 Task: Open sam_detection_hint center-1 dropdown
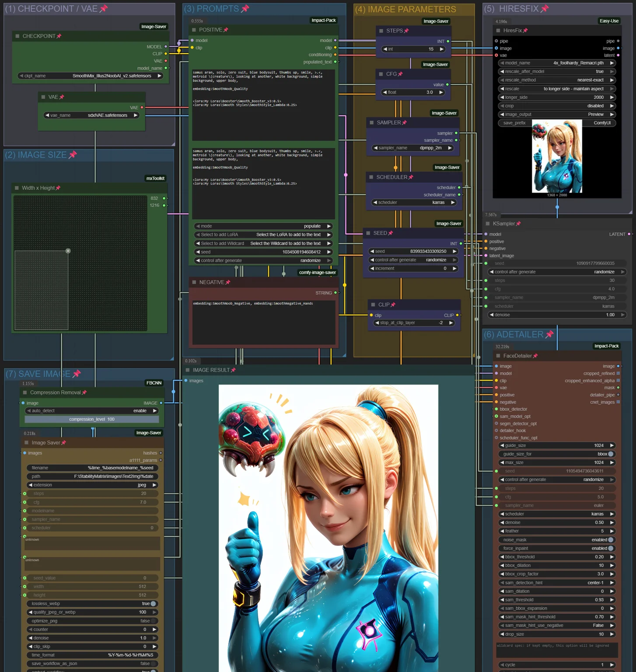click(x=557, y=583)
